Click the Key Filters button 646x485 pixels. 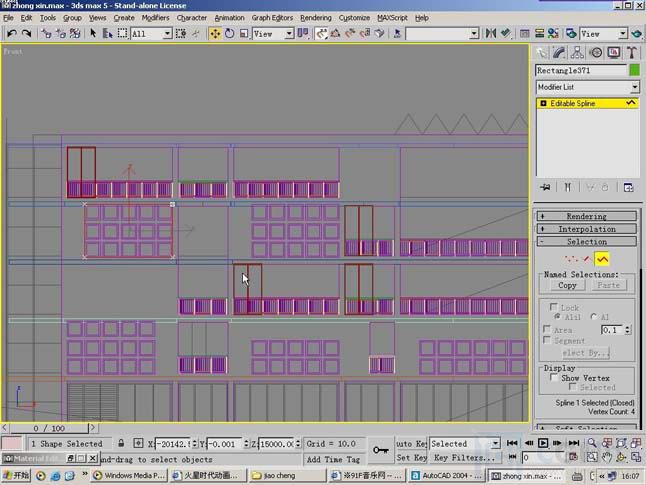click(x=464, y=457)
